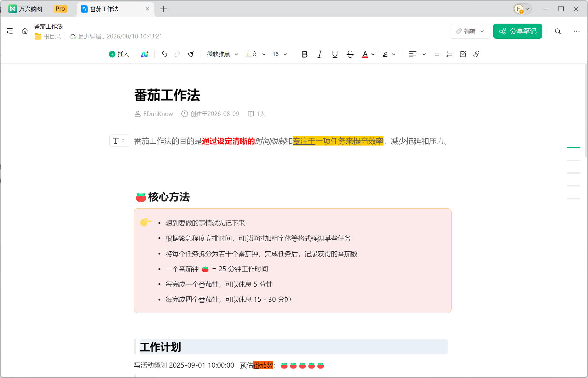The width and height of the screenshot is (588, 378).
Task: Switch to the 万兴脑图 tab
Action: [x=31, y=9]
